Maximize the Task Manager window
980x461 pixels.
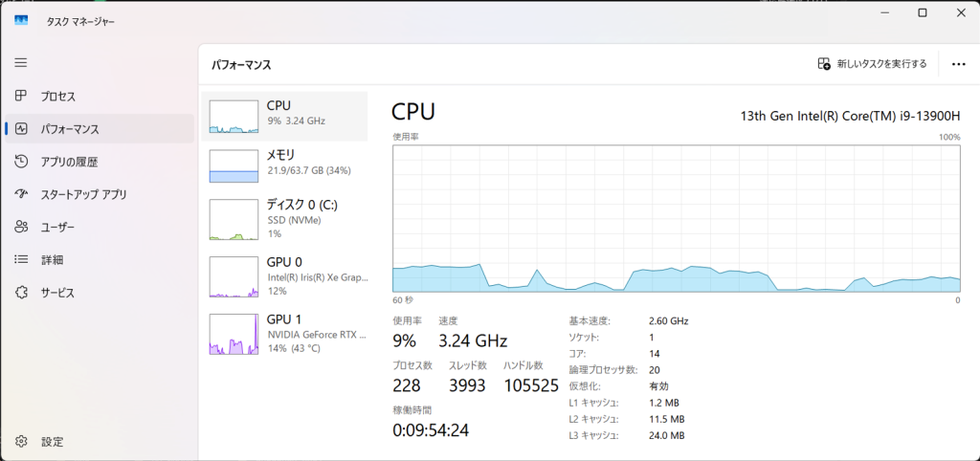pos(922,12)
